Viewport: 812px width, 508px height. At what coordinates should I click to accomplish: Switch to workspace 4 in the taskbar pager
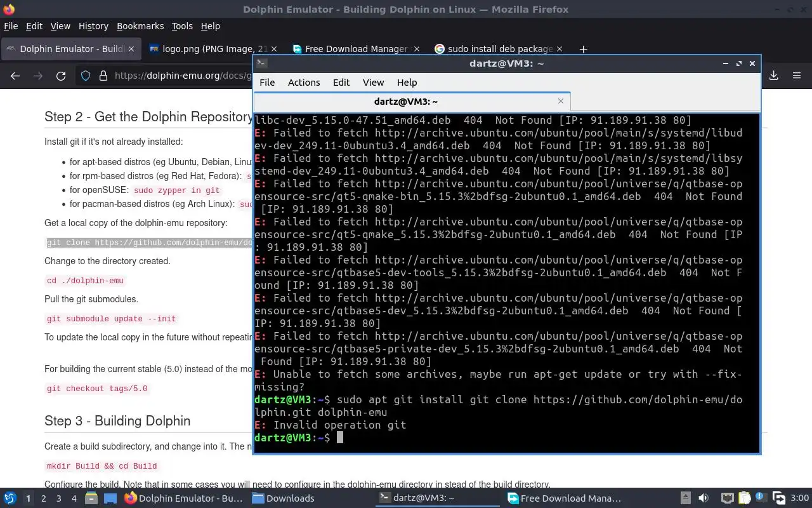pos(74,498)
